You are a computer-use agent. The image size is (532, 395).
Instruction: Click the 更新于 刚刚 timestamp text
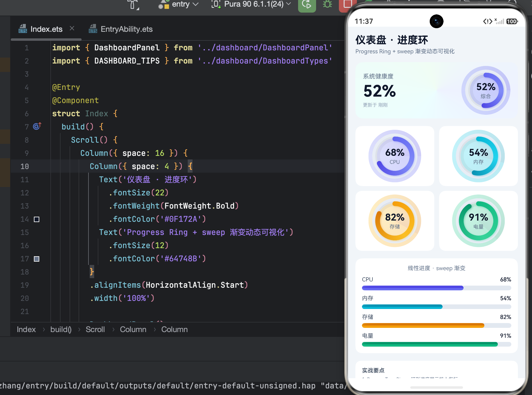pyautogui.click(x=375, y=105)
